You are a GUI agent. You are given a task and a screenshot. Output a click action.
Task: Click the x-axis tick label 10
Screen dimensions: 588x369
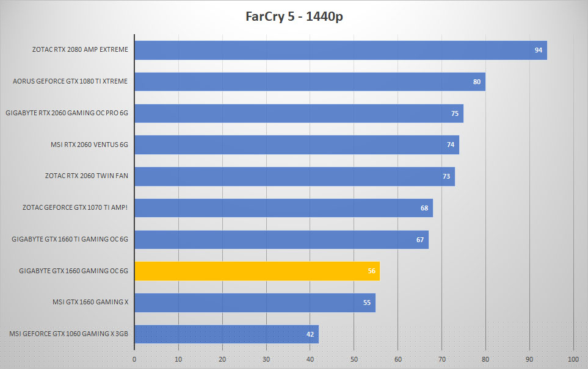click(x=178, y=360)
